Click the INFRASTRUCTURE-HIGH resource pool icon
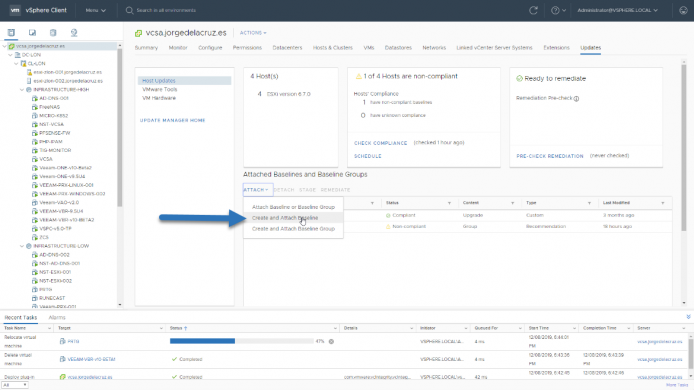This screenshot has width=694, height=390. [x=29, y=89]
